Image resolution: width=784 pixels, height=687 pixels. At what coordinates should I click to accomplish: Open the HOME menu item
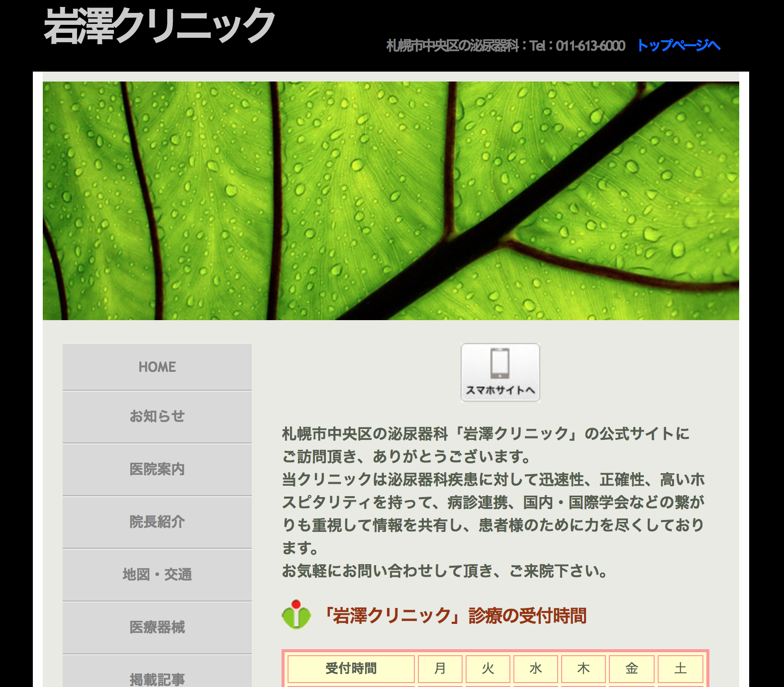click(x=157, y=367)
